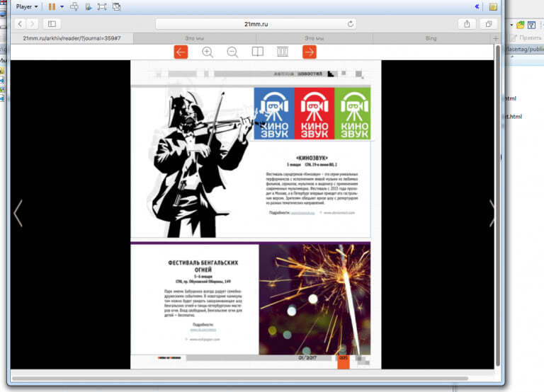Pause the virtual machine with the pause button

(x=52, y=6)
